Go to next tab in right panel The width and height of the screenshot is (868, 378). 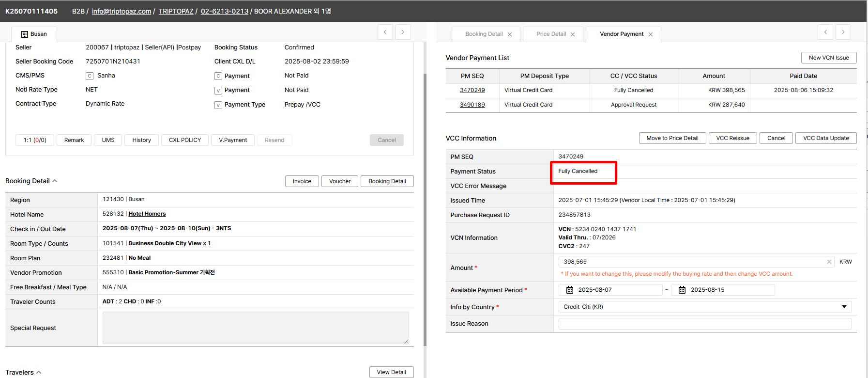click(843, 32)
